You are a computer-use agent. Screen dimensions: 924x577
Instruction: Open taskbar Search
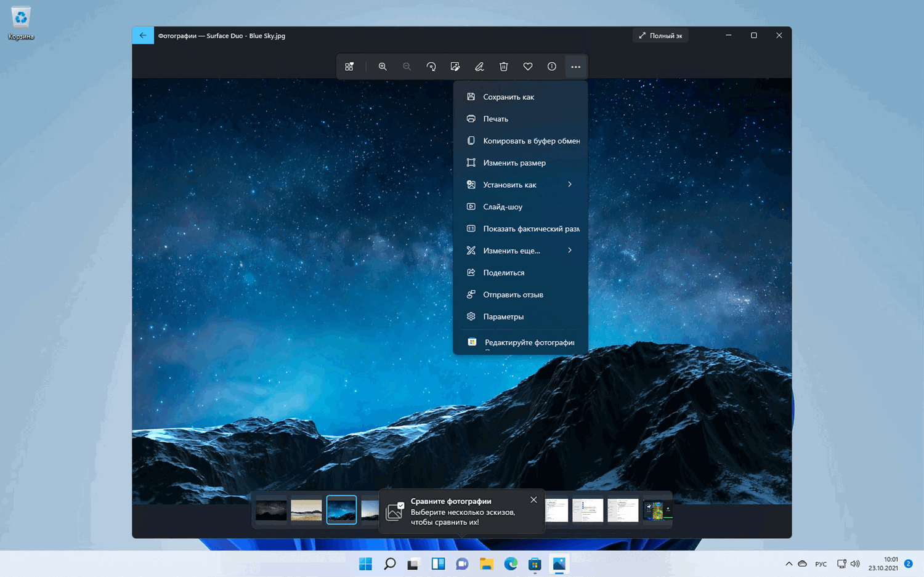coord(389,564)
